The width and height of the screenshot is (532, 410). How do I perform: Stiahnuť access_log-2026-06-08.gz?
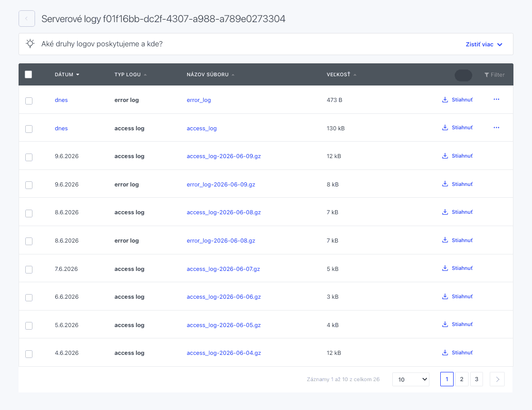(x=457, y=212)
